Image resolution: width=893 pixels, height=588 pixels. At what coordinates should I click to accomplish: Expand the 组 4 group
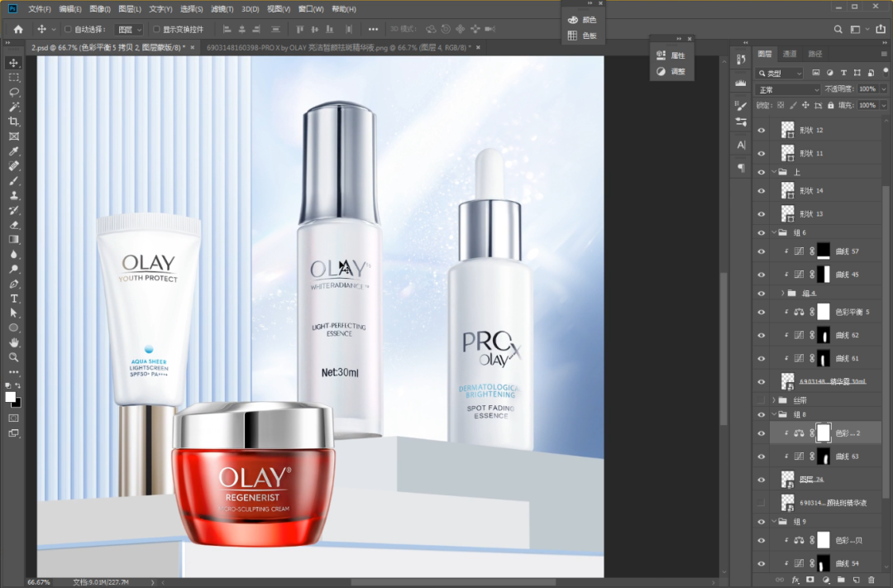pyautogui.click(x=783, y=293)
